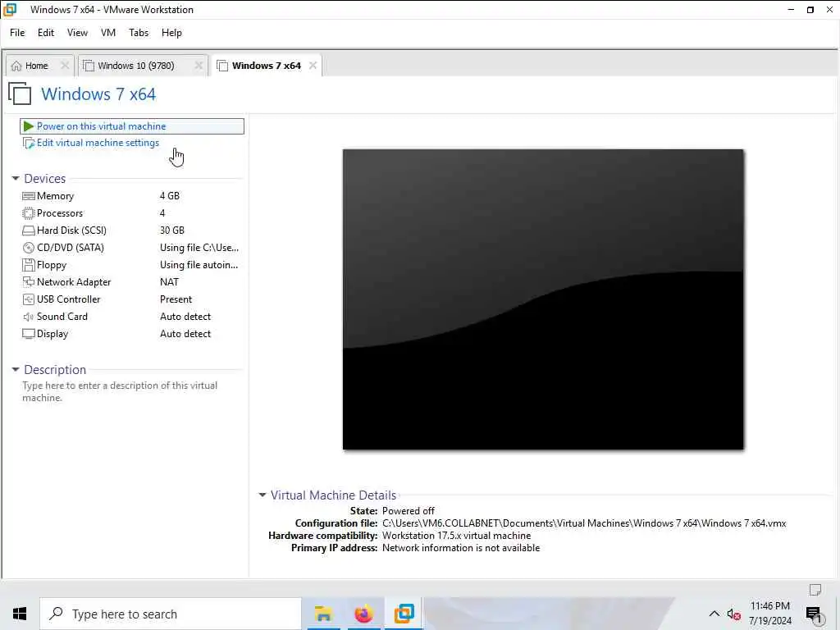This screenshot has height=630, width=840.
Task: Select the Hard Disk (SCSI) icon
Action: tap(29, 231)
